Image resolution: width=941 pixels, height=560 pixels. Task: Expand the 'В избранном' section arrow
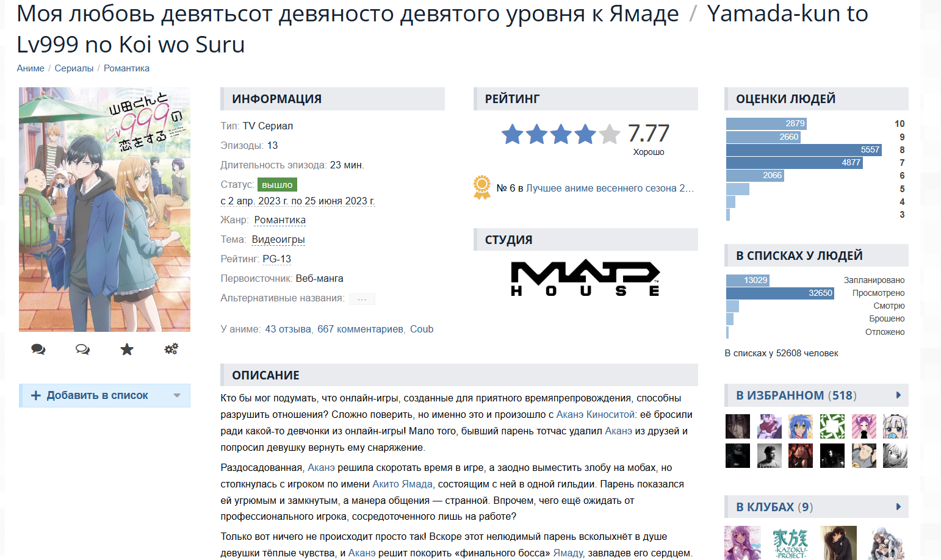898,395
